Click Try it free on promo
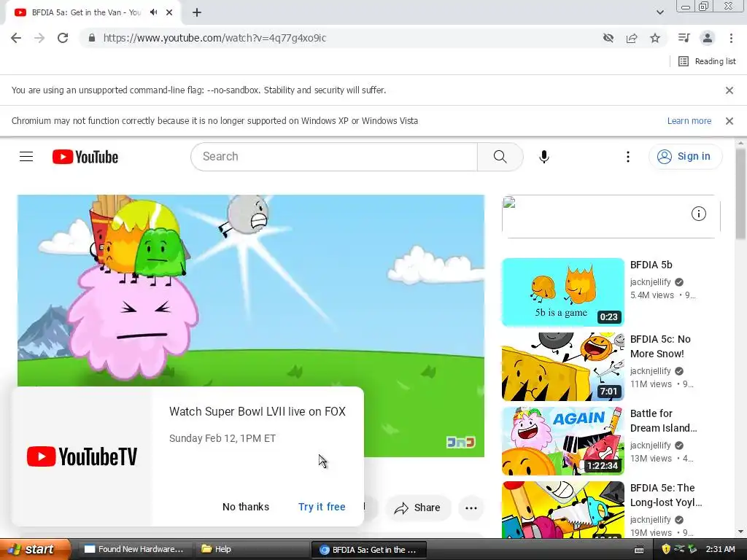Screen dimensions: 747x560 (x=322, y=507)
